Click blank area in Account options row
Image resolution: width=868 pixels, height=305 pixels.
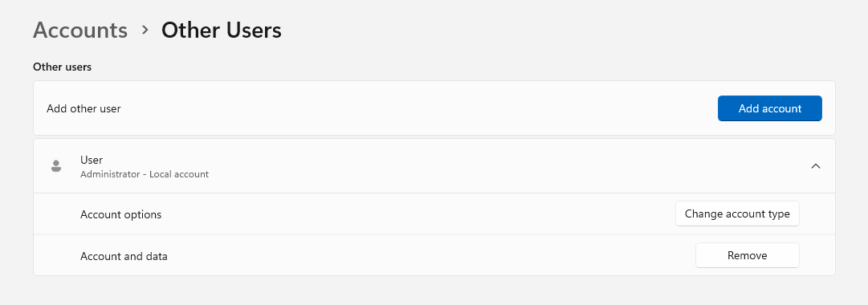click(415, 214)
